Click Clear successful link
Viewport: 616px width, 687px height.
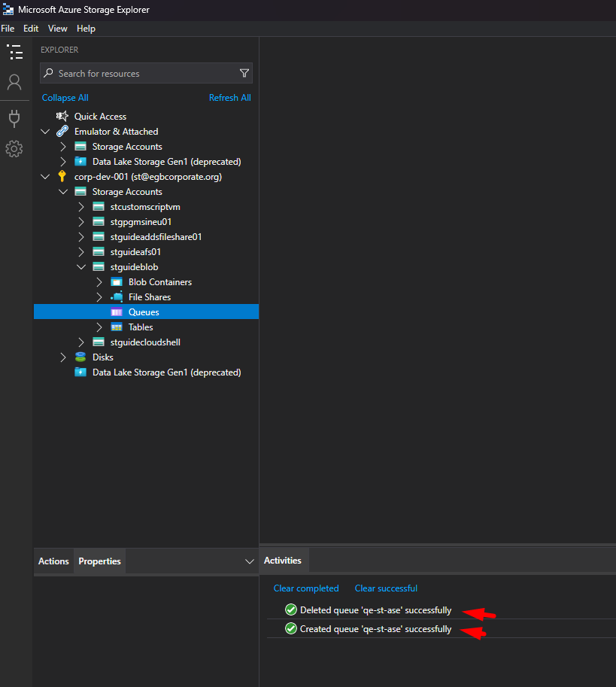pos(386,588)
